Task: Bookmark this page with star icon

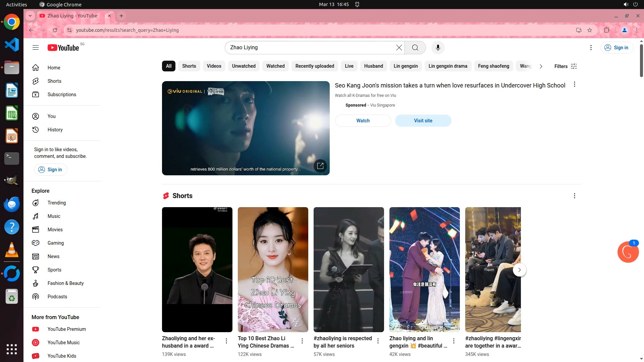Action: point(590,30)
